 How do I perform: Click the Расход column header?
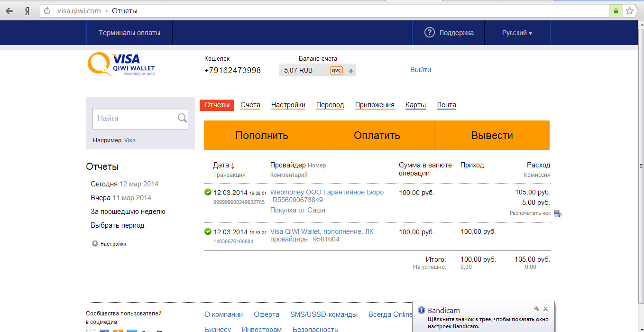coord(539,165)
